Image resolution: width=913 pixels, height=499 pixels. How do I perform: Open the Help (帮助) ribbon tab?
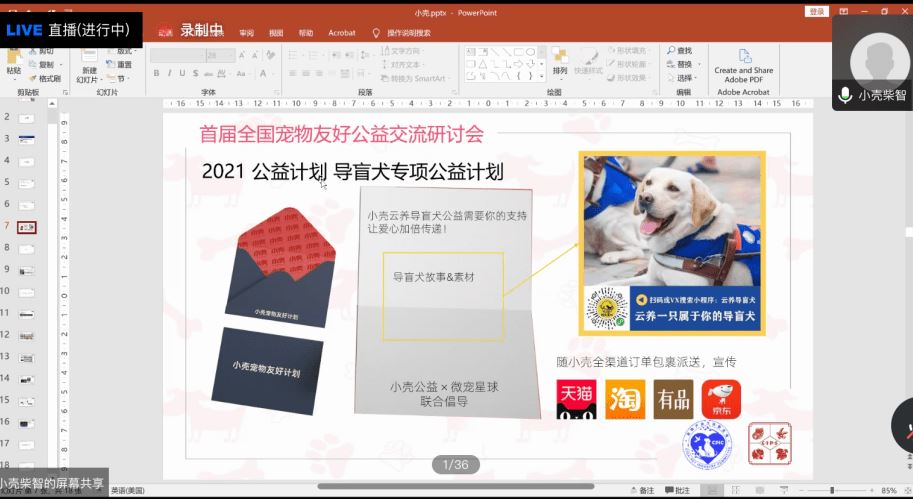coord(306,33)
